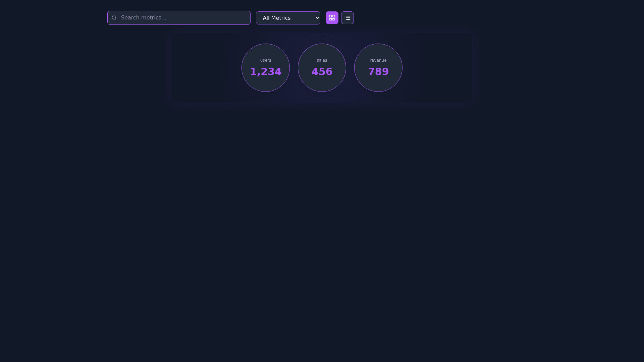Click the gap between users and sales circles
This screenshot has width=644, height=362.
[x=294, y=68]
